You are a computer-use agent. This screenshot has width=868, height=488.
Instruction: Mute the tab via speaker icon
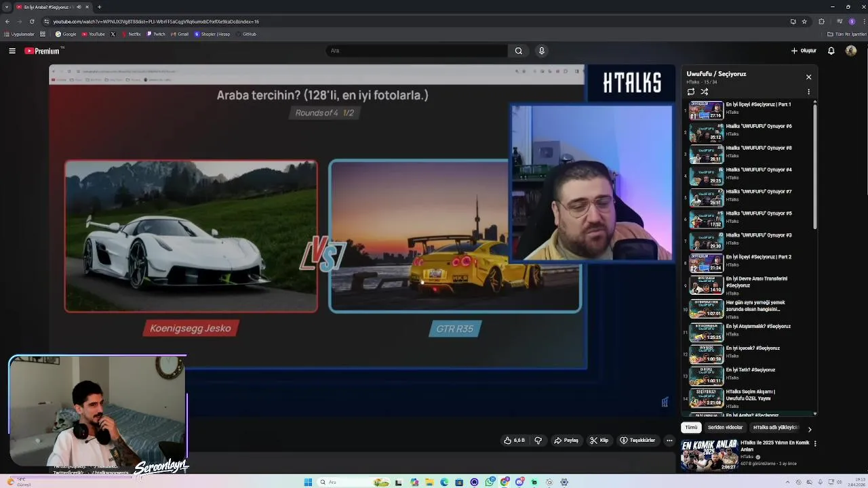pyautogui.click(x=79, y=7)
